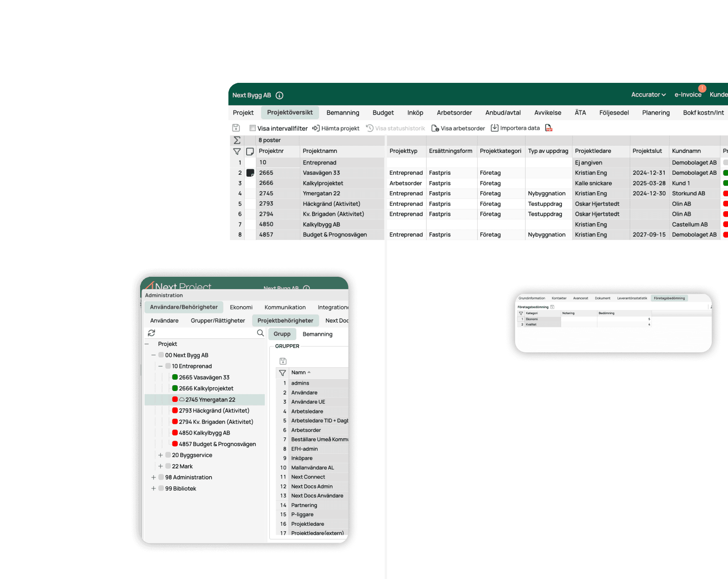Click Importera data icon

(495, 128)
